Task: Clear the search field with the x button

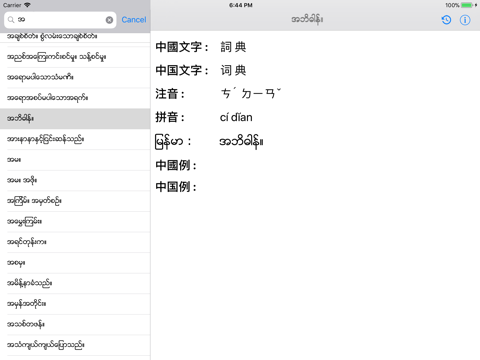Action: coord(109,20)
